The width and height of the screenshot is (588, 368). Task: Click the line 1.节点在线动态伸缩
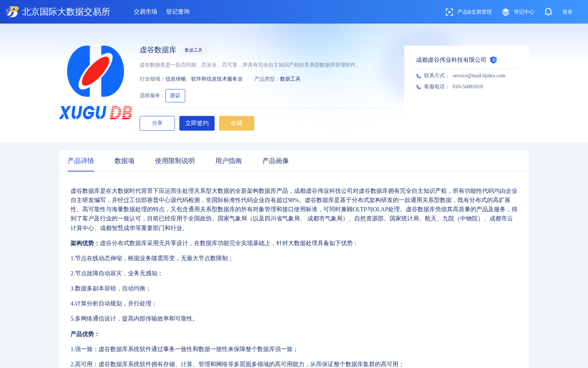(152, 258)
